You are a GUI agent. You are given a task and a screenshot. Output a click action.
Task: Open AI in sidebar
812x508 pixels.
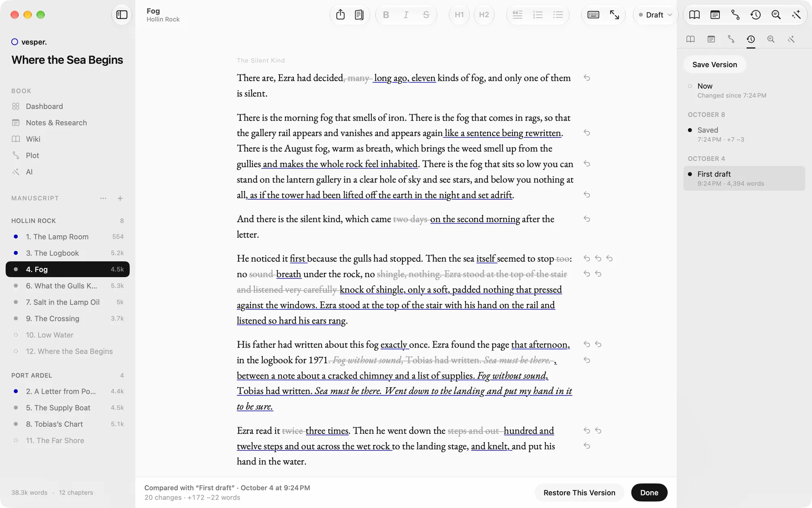pyautogui.click(x=67, y=172)
